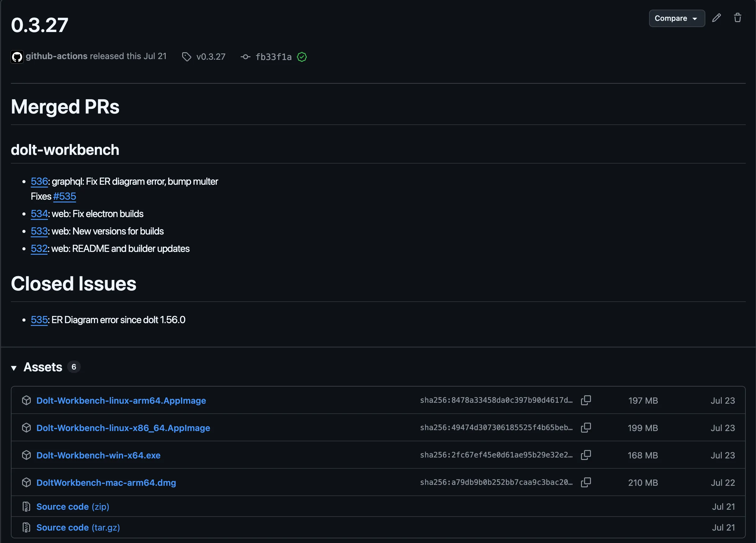
Task: Copy the sha256 checksum for DoltWorkbench-mac-arm64.dmg
Action: point(586,482)
